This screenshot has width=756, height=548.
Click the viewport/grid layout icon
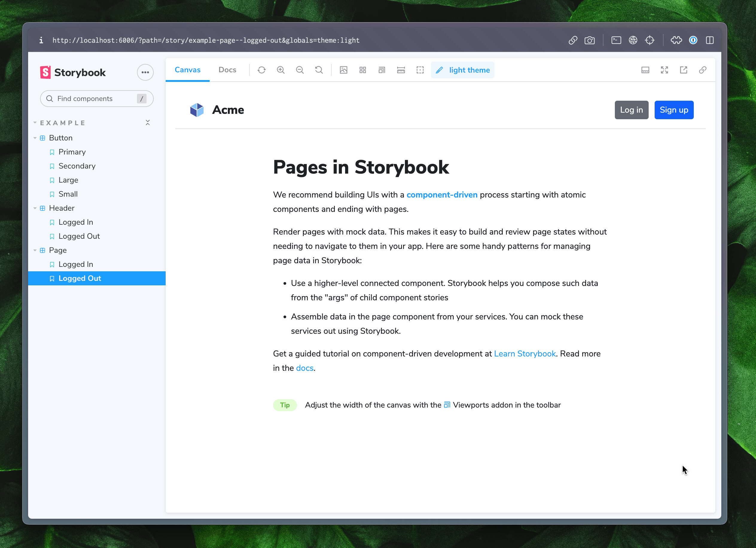[x=363, y=70]
